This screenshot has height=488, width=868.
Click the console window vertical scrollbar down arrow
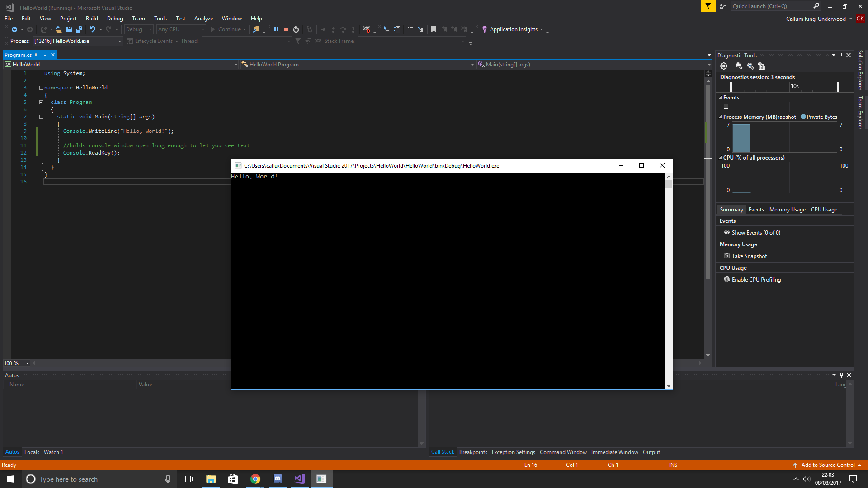pos(669,386)
